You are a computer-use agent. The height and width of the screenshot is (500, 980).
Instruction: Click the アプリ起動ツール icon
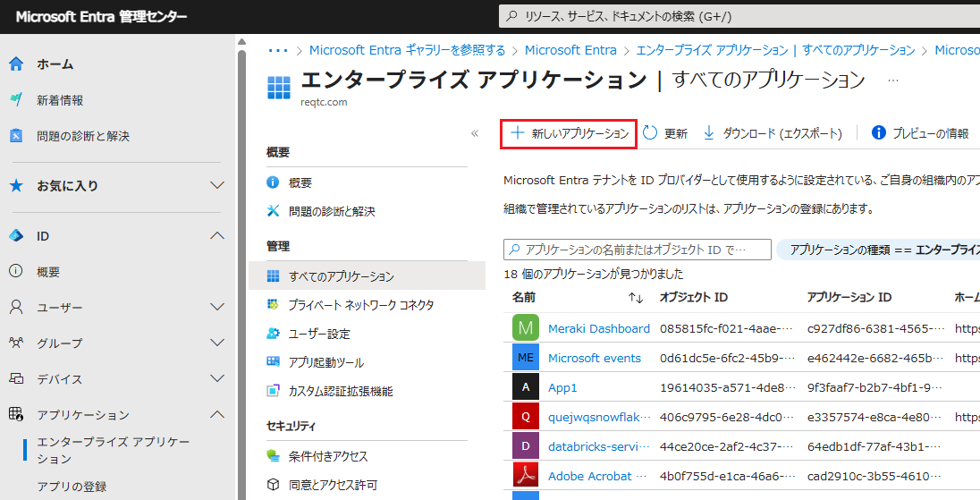coord(273,362)
